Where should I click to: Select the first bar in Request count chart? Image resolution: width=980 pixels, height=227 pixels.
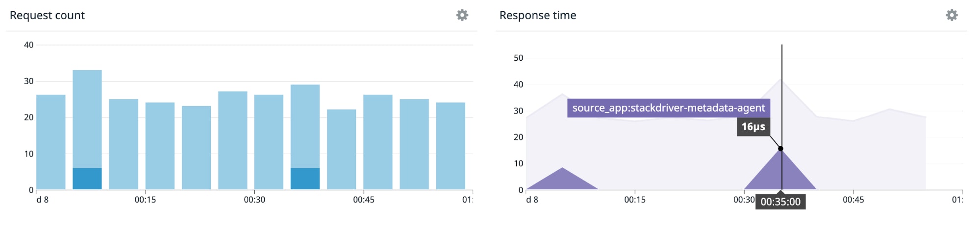[51, 142]
